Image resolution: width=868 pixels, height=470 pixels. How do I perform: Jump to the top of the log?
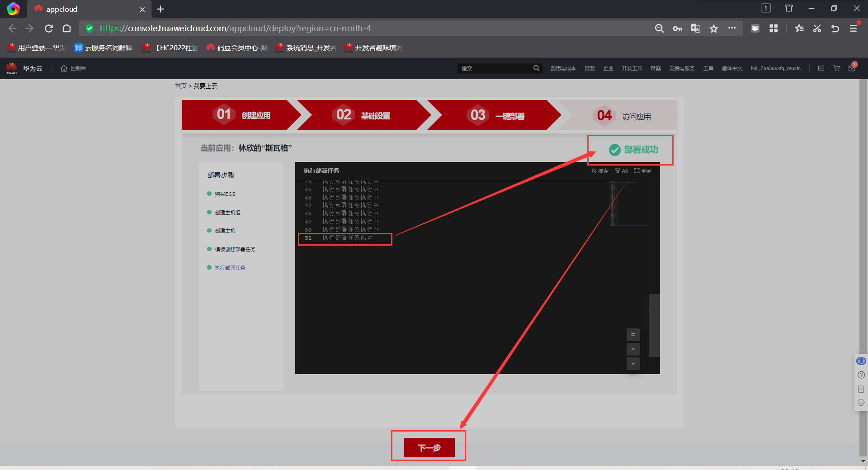click(633, 349)
